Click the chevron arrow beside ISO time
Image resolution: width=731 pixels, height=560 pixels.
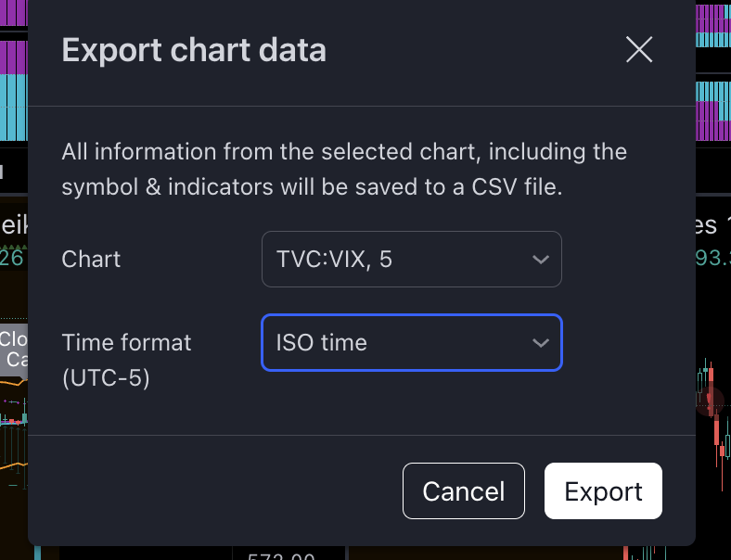[540, 343]
